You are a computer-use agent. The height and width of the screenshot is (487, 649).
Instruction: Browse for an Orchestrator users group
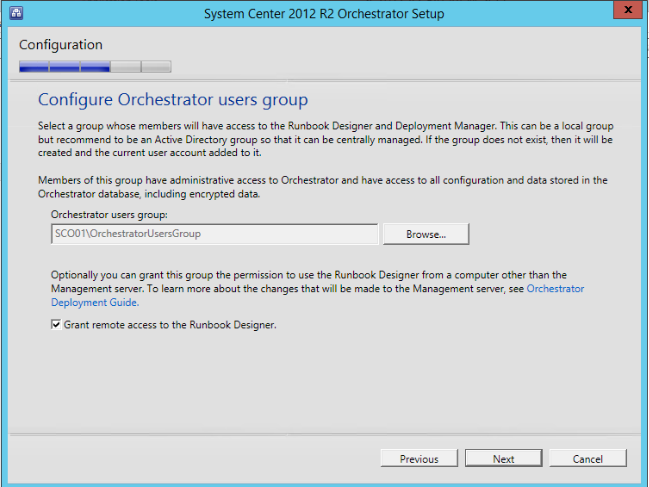click(425, 234)
